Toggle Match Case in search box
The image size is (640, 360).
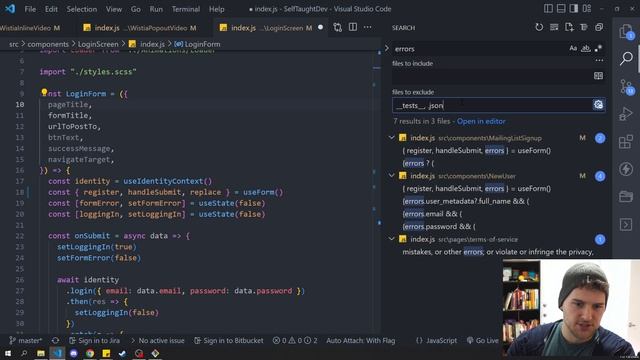click(x=573, y=49)
